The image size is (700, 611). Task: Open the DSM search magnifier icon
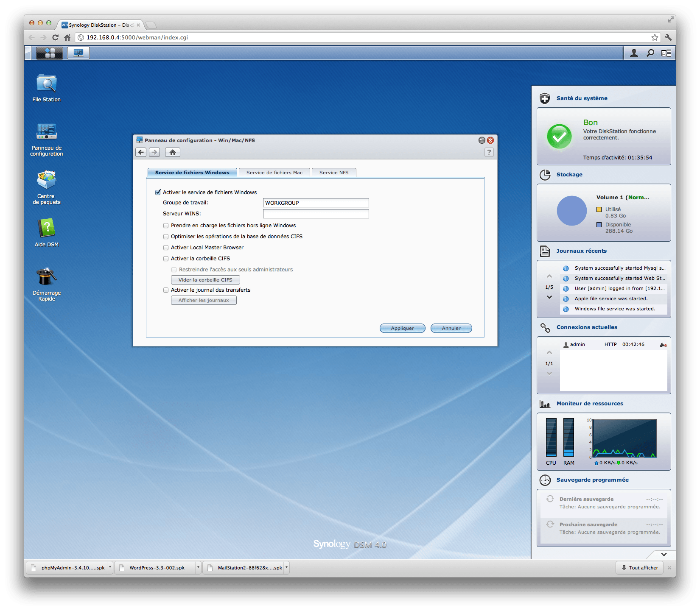click(x=650, y=53)
